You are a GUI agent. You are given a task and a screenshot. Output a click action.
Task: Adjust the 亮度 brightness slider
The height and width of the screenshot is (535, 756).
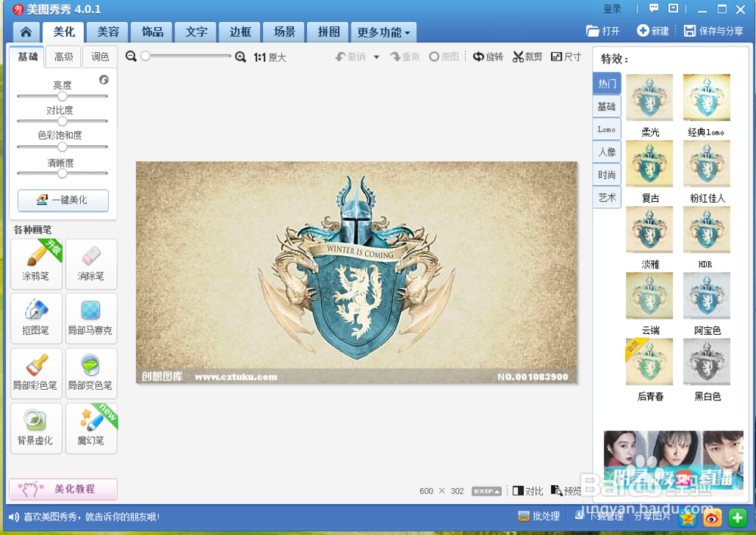(62, 96)
